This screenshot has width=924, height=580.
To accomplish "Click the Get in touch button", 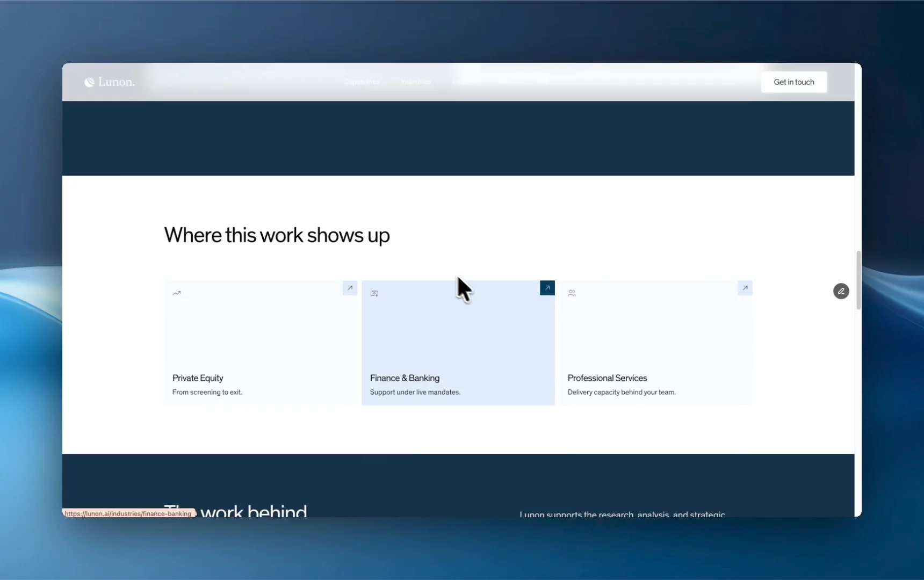I will tap(793, 82).
